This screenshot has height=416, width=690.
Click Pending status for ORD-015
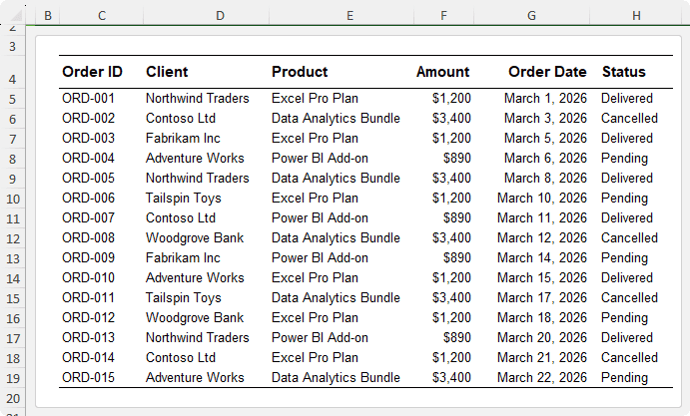pos(624,378)
